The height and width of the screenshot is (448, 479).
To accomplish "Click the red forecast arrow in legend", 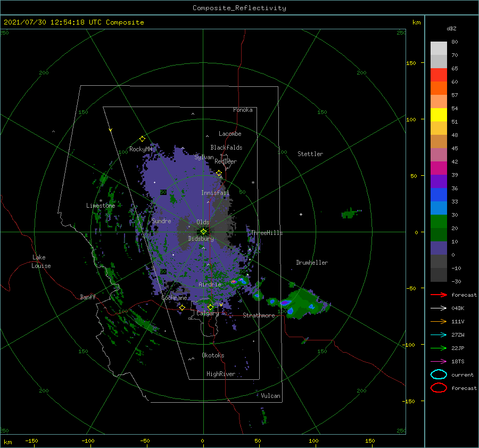I will click(x=439, y=295).
